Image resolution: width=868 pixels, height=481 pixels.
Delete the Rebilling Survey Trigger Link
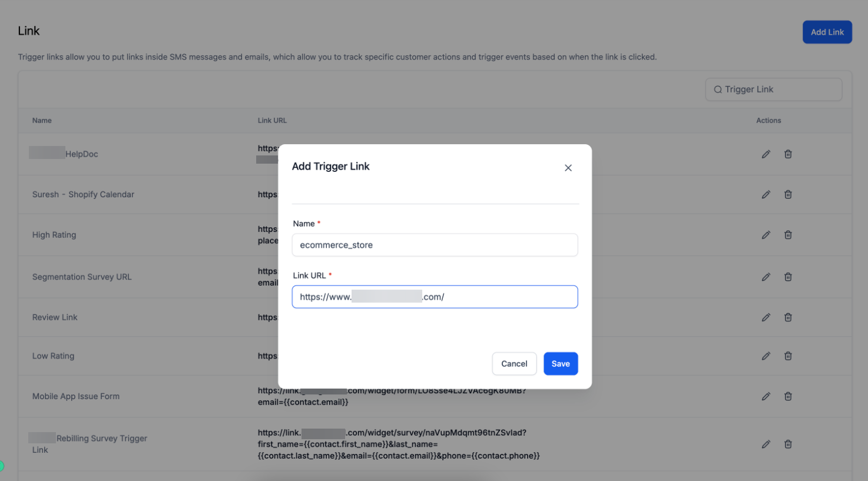coord(788,444)
